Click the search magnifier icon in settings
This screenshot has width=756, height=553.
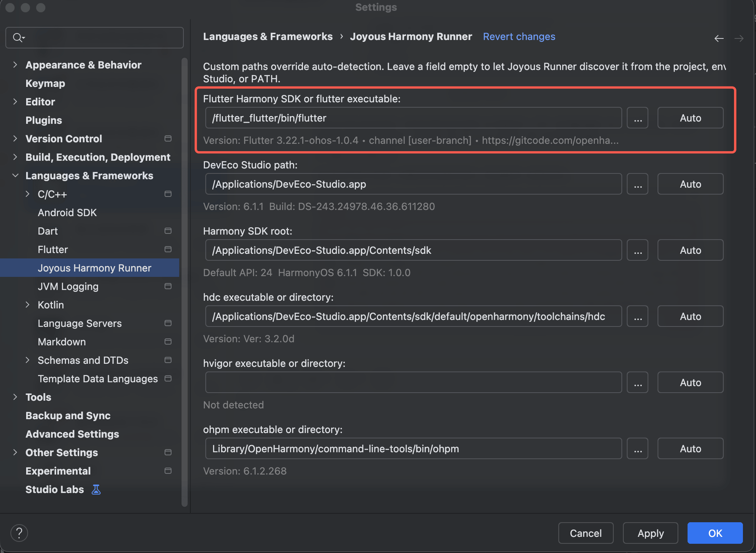pyautogui.click(x=18, y=38)
